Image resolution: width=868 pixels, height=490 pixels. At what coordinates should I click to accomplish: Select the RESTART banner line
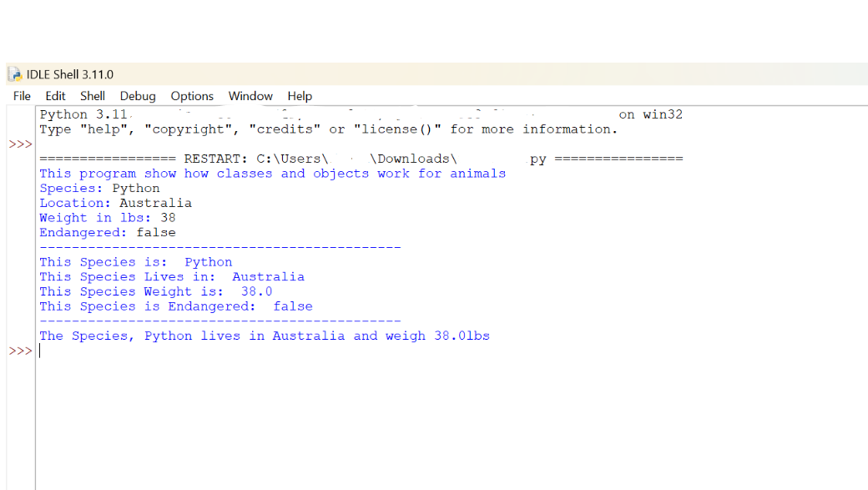359,159
